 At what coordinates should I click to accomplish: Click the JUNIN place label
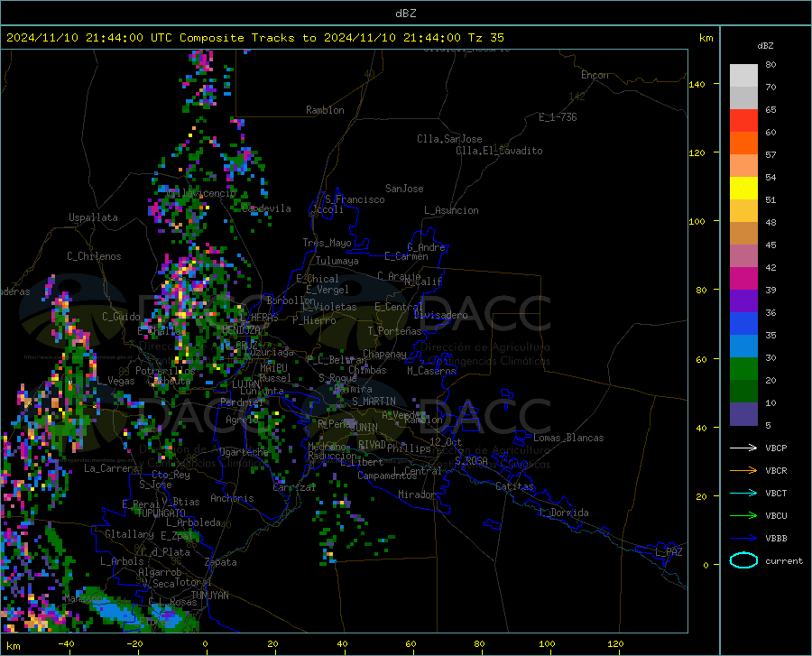(x=364, y=428)
